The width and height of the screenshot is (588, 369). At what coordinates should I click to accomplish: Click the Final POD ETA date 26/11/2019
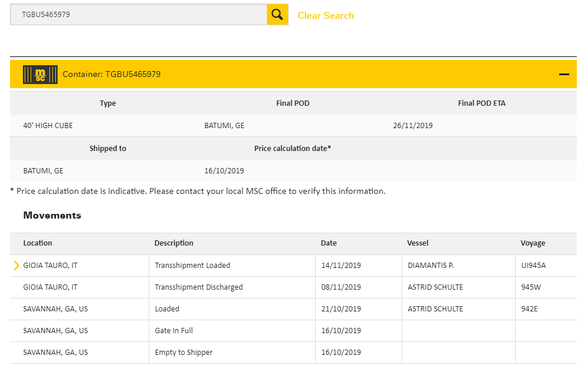point(413,126)
